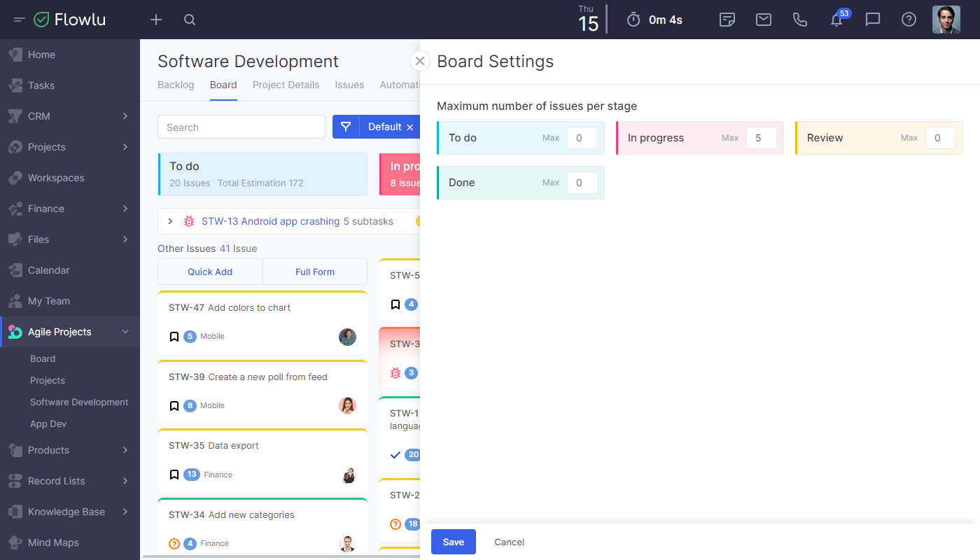980x560 pixels.
Task: Open the mail envelope icon
Action: click(x=764, y=20)
